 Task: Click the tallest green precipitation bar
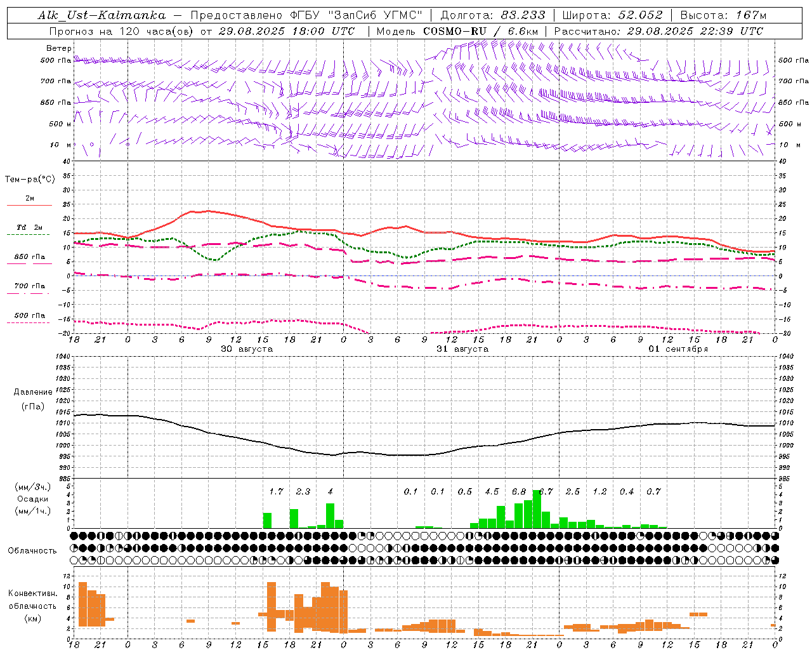coord(537,509)
